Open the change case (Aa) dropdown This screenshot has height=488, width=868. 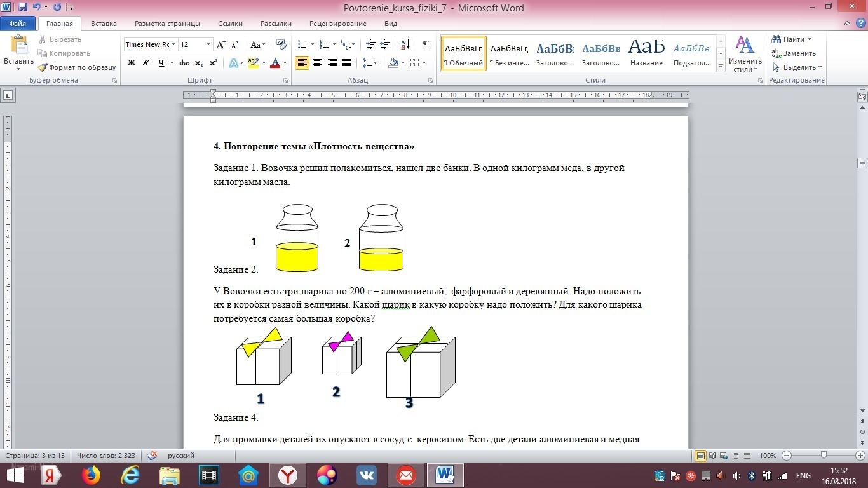(257, 44)
